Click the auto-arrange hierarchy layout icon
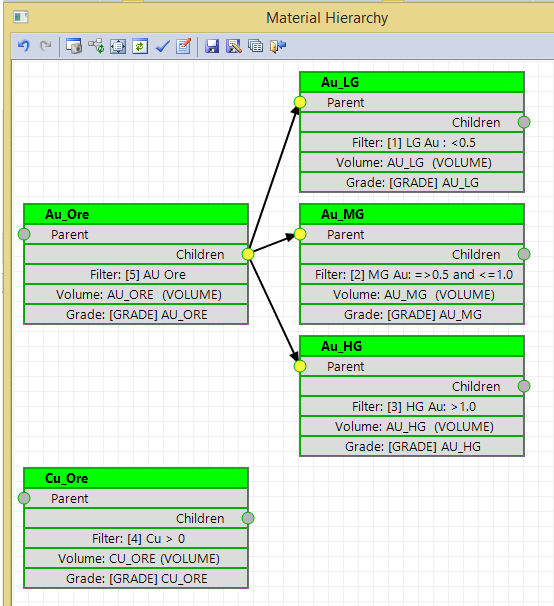This screenshot has width=554, height=606. pyautogui.click(x=96, y=46)
